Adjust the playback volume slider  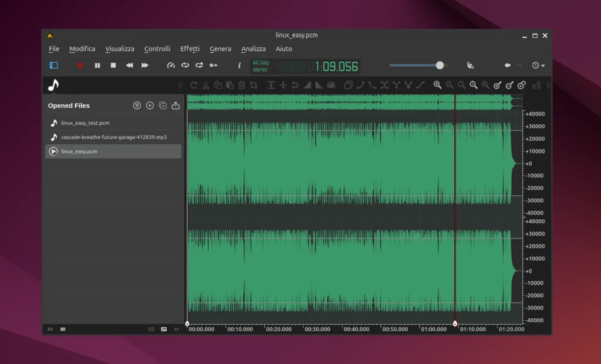[439, 65]
